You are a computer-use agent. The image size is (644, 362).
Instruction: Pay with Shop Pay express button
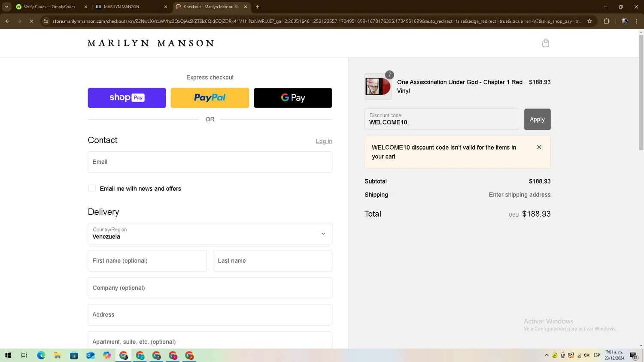[x=127, y=98]
